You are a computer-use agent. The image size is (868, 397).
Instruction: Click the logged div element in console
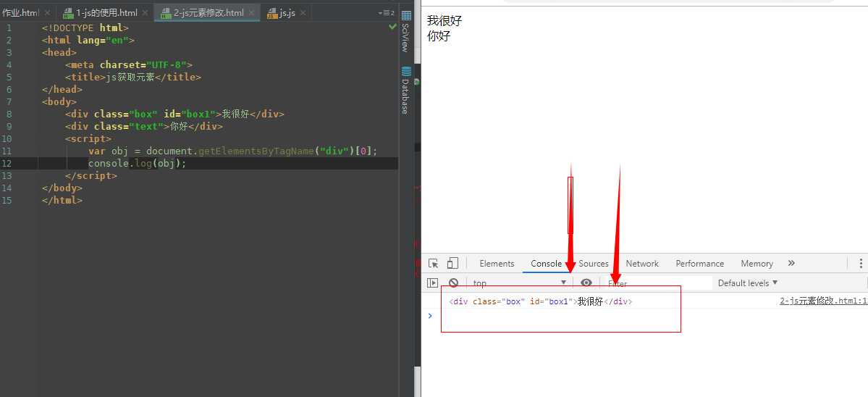[540, 302]
